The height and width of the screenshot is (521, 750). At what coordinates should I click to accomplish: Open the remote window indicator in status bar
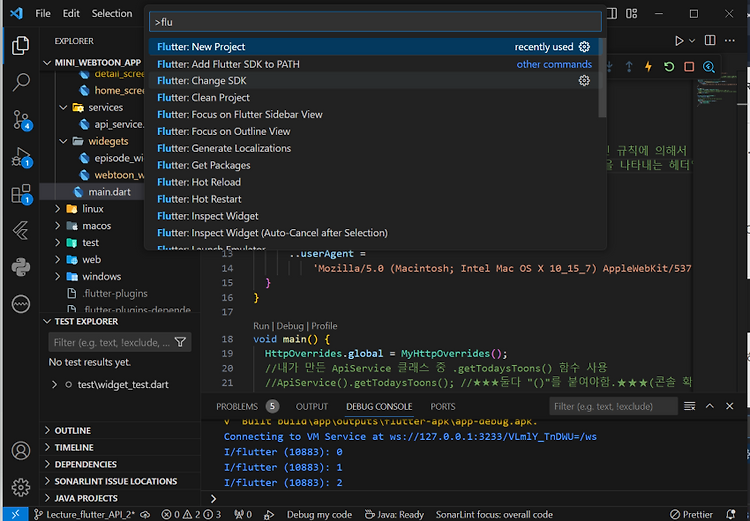pos(15,514)
